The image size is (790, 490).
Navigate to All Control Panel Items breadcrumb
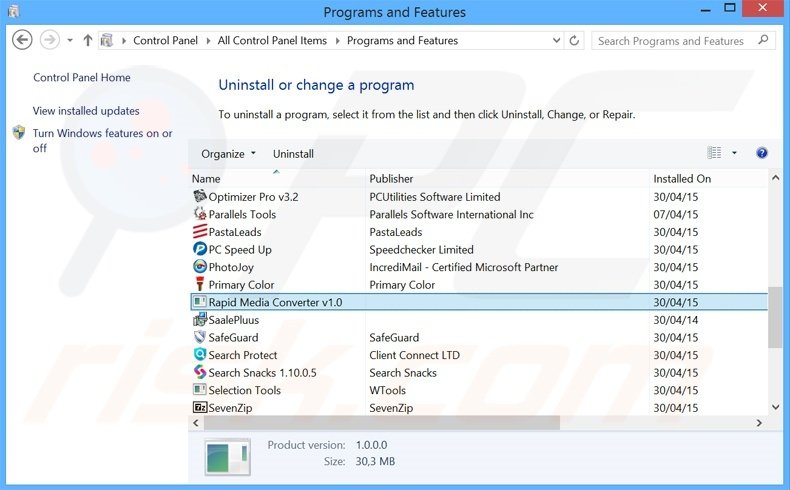[x=272, y=40]
